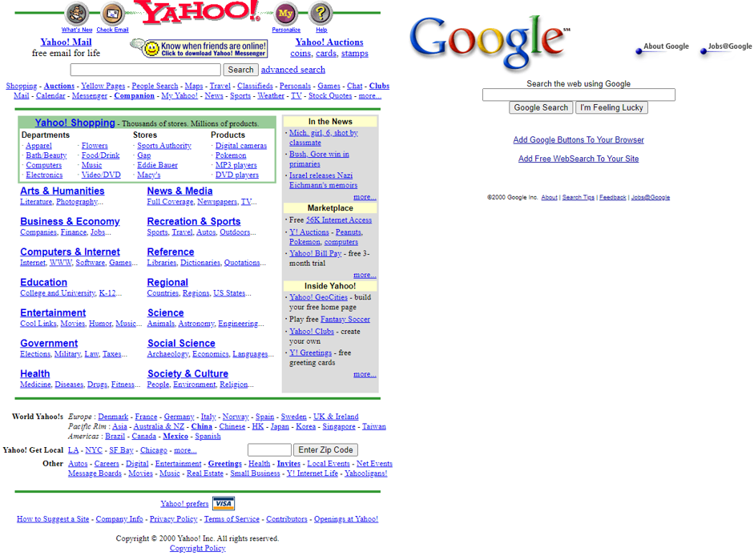
Task: Open the Computers & Internet category
Action: tap(70, 252)
